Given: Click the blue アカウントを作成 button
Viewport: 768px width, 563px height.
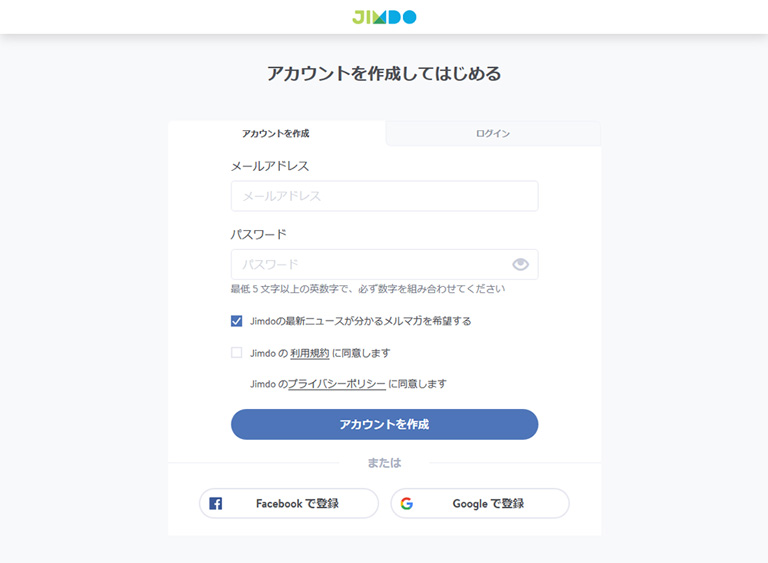Looking at the screenshot, I should [384, 424].
